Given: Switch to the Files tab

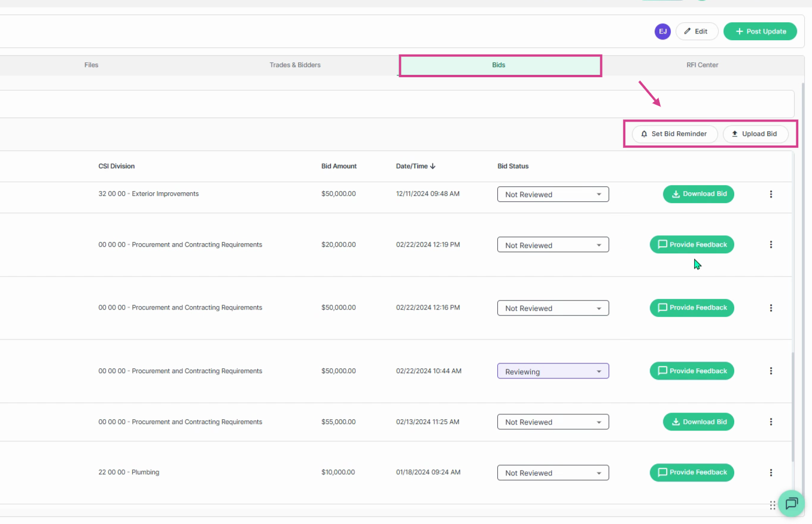Looking at the screenshot, I should coord(91,65).
